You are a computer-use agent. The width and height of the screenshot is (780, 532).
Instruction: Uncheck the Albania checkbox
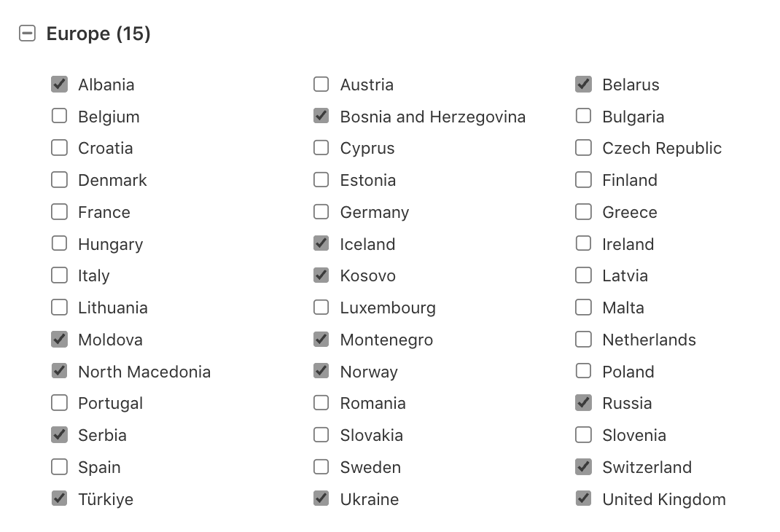click(60, 85)
